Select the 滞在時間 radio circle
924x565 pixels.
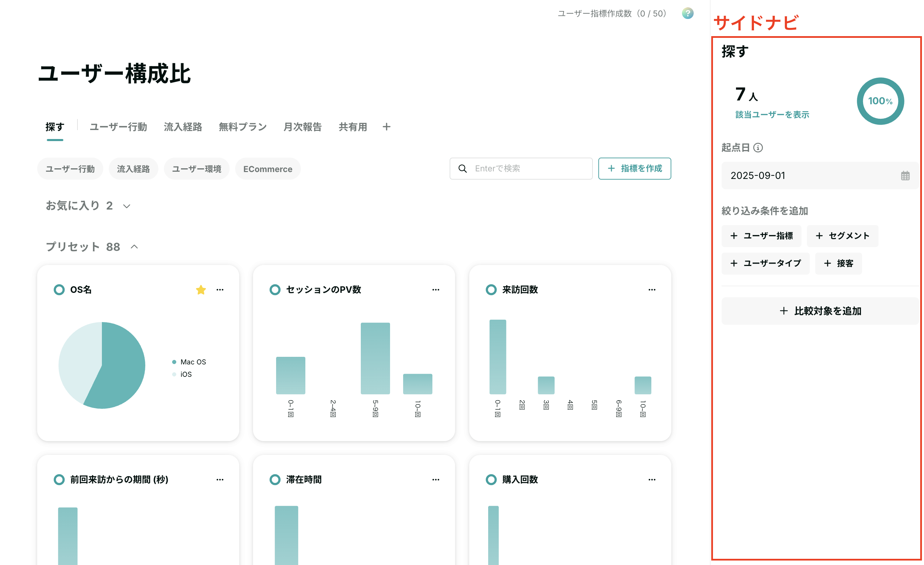click(275, 480)
